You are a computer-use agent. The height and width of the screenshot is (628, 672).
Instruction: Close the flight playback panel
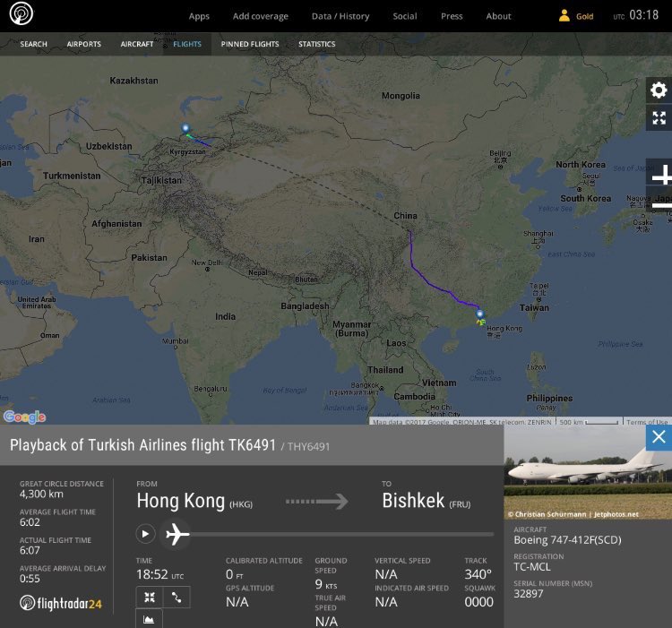pos(659,437)
